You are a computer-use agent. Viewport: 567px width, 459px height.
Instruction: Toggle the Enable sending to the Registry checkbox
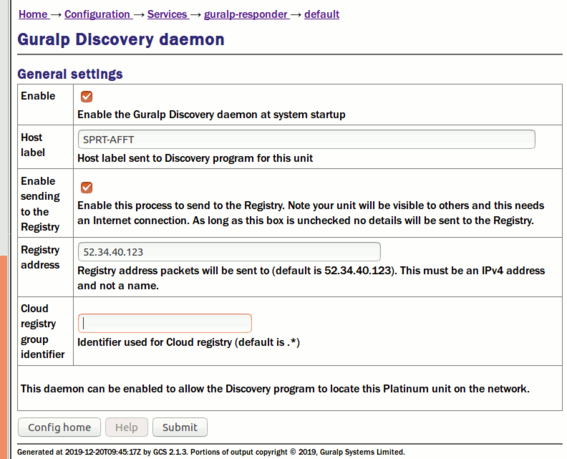[x=86, y=187]
